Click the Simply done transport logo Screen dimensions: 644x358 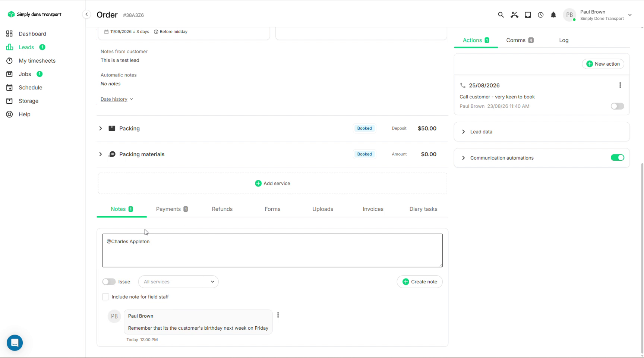coord(34,14)
